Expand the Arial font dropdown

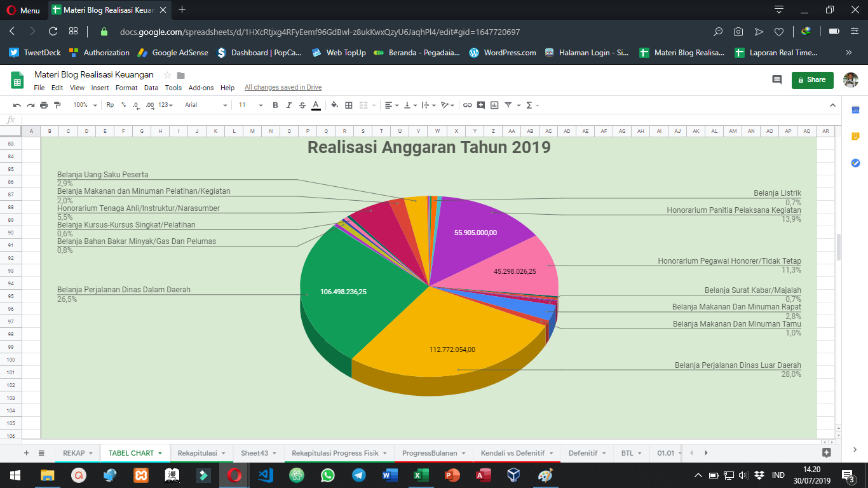206,105
